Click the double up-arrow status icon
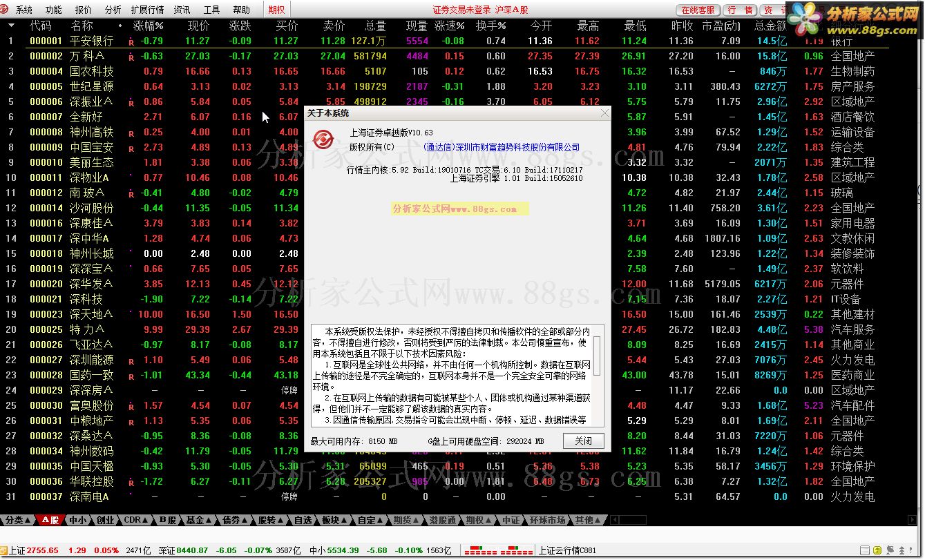 click(x=902, y=550)
